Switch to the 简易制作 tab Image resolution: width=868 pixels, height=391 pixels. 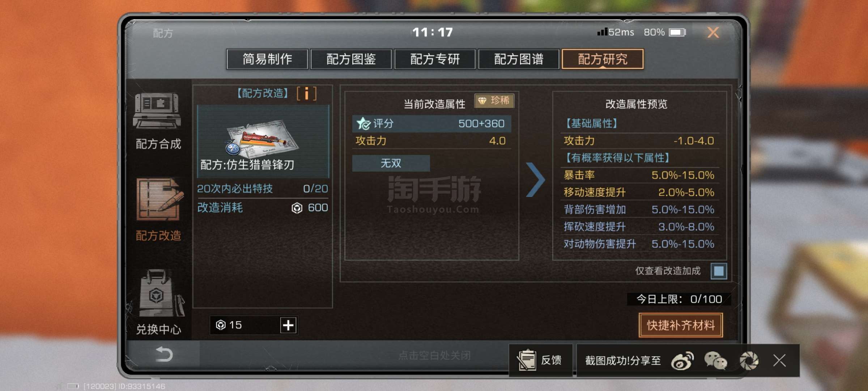click(267, 59)
